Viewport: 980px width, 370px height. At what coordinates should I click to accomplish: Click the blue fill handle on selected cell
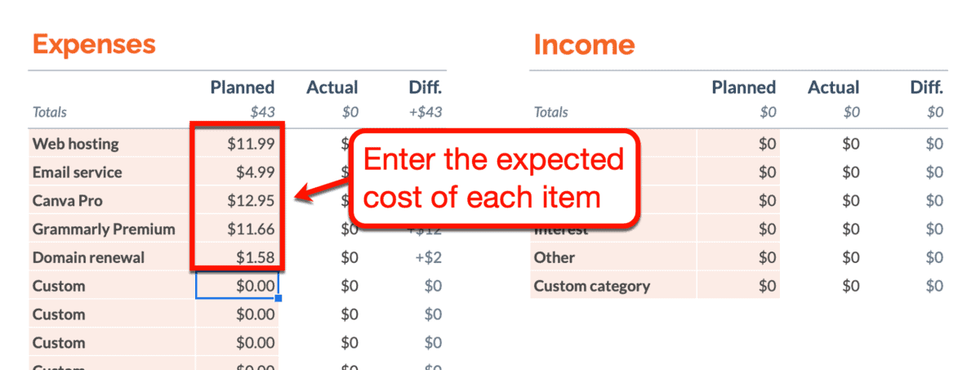point(278,299)
